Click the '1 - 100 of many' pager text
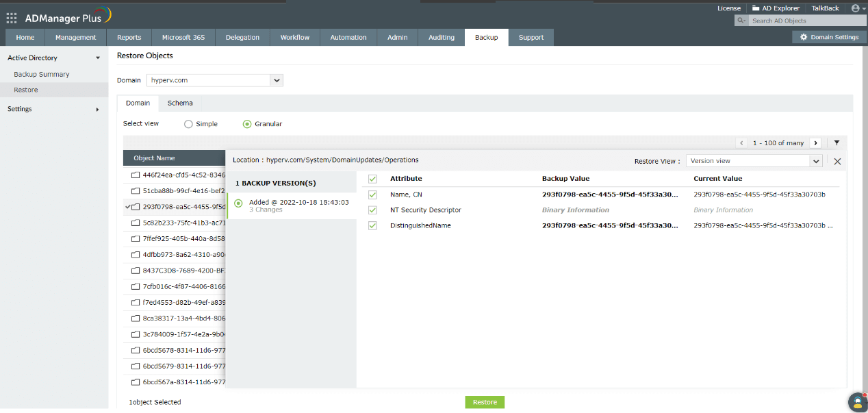Screen dimensions: 868x413 pos(778,143)
